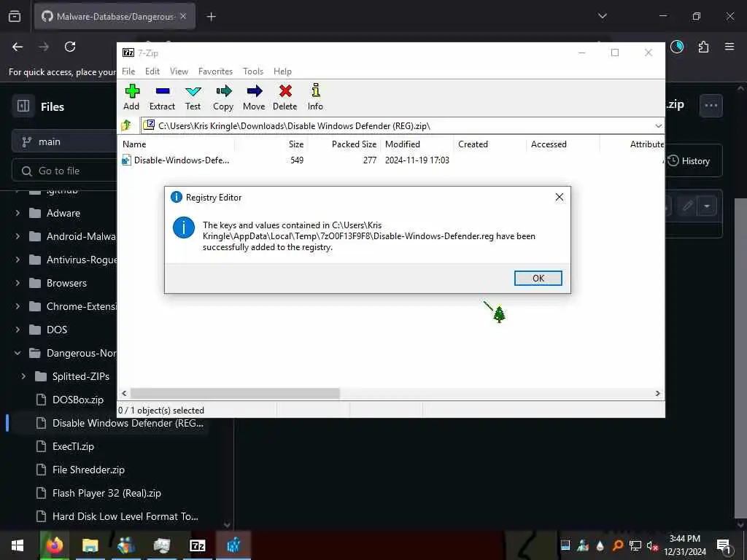Open File Shredder.zip in the tree
Image resolution: width=747 pixels, height=560 pixels.
88,470
